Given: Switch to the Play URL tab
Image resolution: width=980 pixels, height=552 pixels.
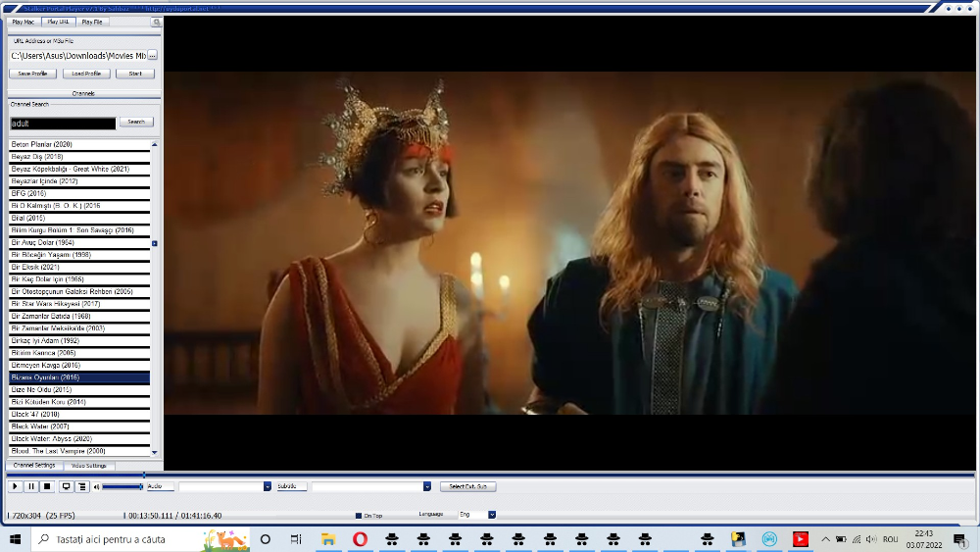Looking at the screenshot, I should (x=58, y=22).
